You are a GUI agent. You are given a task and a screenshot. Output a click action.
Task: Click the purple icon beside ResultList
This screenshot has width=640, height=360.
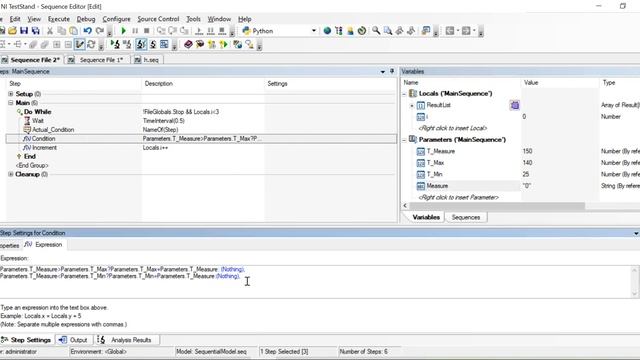click(x=515, y=105)
